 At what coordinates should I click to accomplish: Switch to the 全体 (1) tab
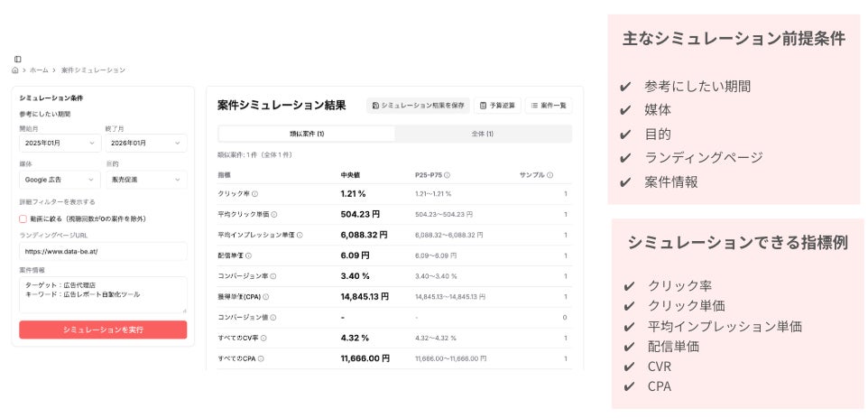pyautogui.click(x=483, y=134)
